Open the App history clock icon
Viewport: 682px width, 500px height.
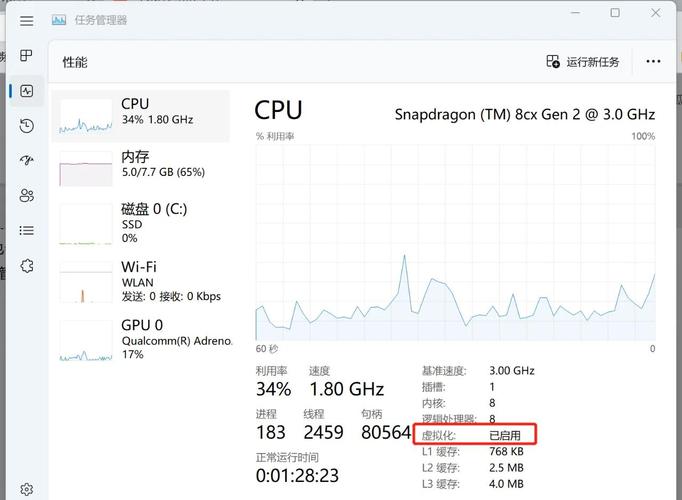[27, 126]
